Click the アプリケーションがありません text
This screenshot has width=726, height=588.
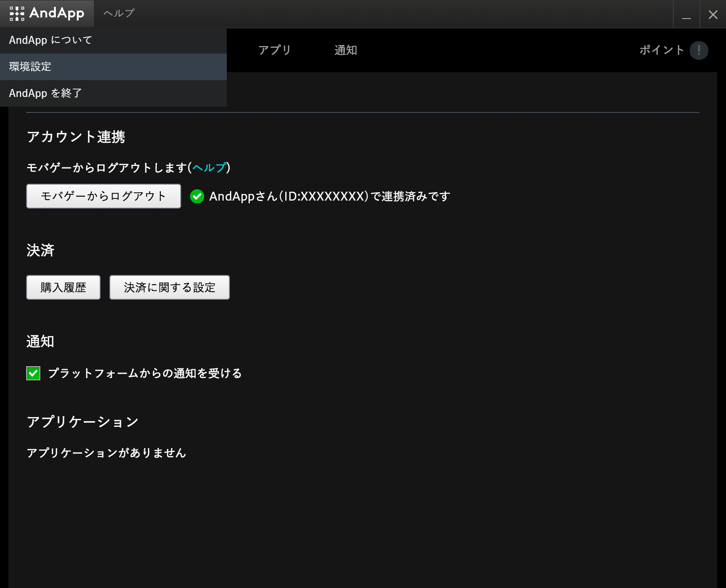tap(106, 453)
